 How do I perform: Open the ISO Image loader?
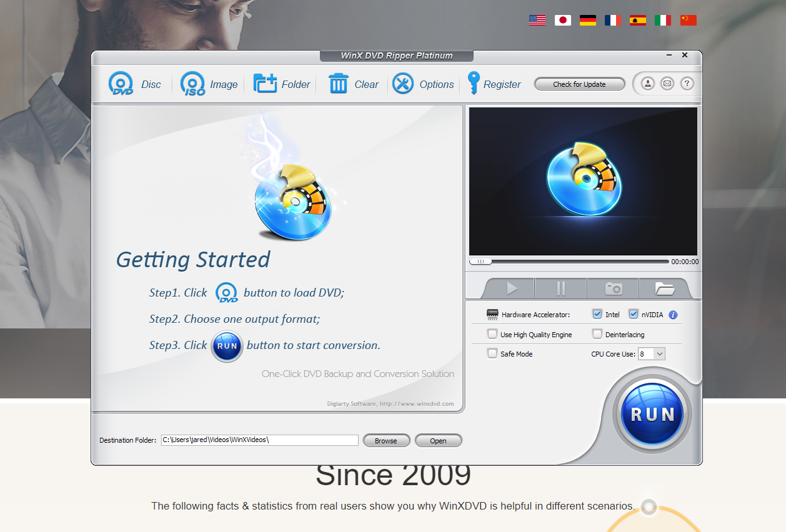coord(192,83)
